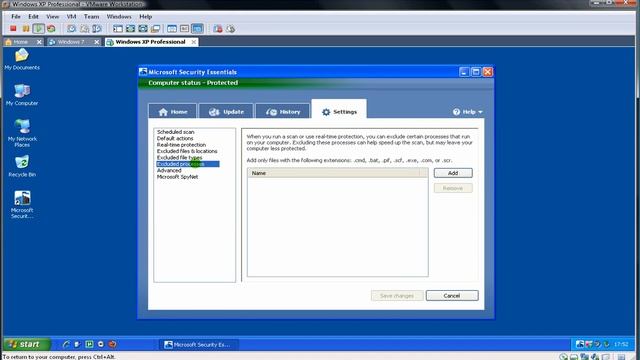The width and height of the screenshot is (640, 360).
Task: Click the Take Snapshot clock icon
Action: click(x=71, y=29)
